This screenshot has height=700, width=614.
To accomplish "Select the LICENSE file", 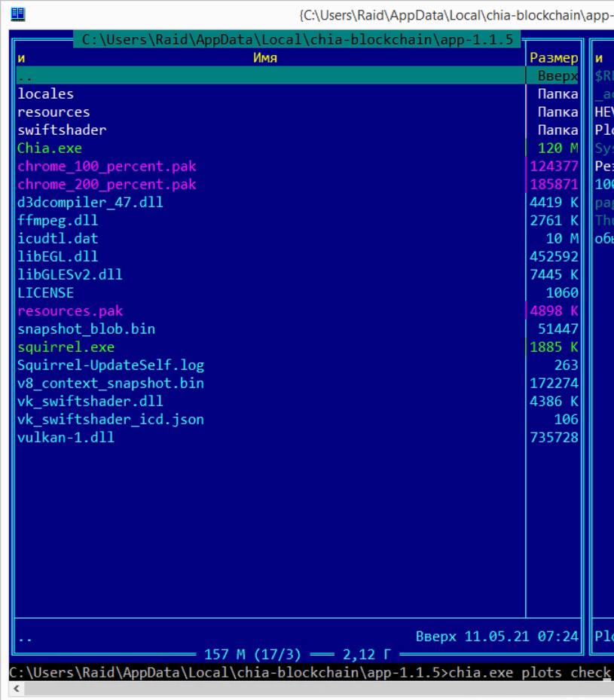I will coord(45,293).
